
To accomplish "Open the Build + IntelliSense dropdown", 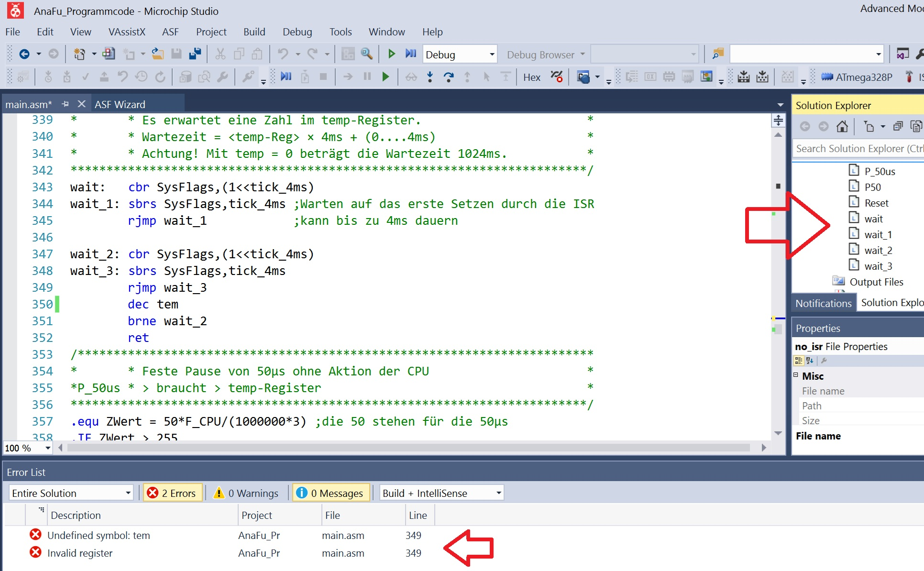I will point(498,493).
